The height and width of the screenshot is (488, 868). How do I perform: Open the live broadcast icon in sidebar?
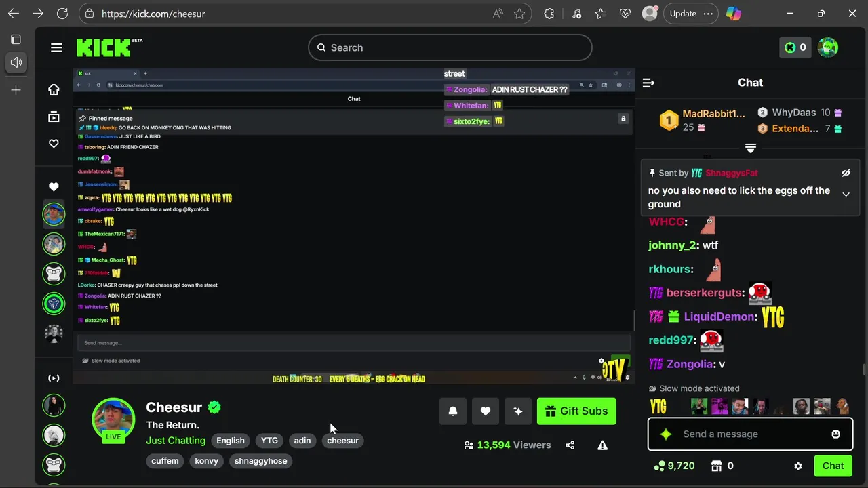(x=54, y=378)
